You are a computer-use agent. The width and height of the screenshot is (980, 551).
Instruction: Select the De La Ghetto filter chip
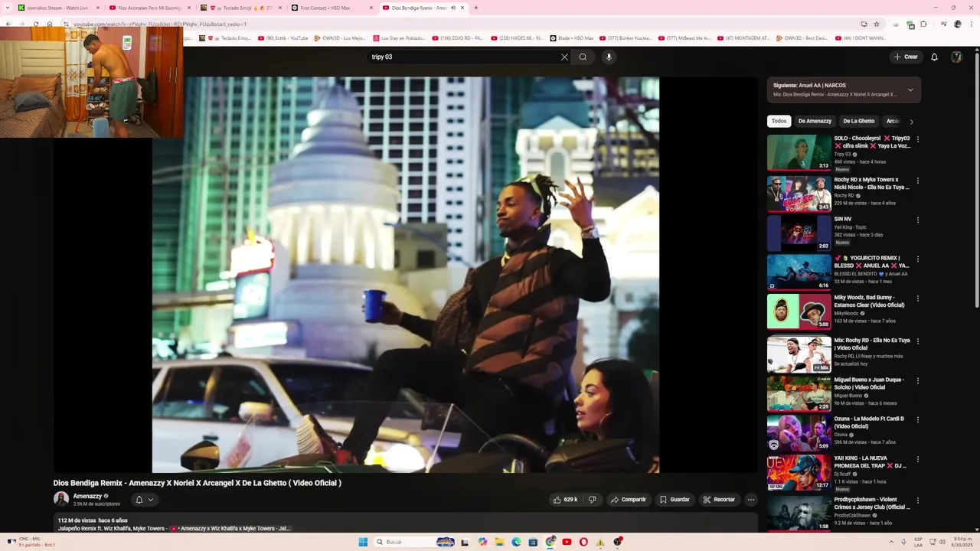(858, 121)
